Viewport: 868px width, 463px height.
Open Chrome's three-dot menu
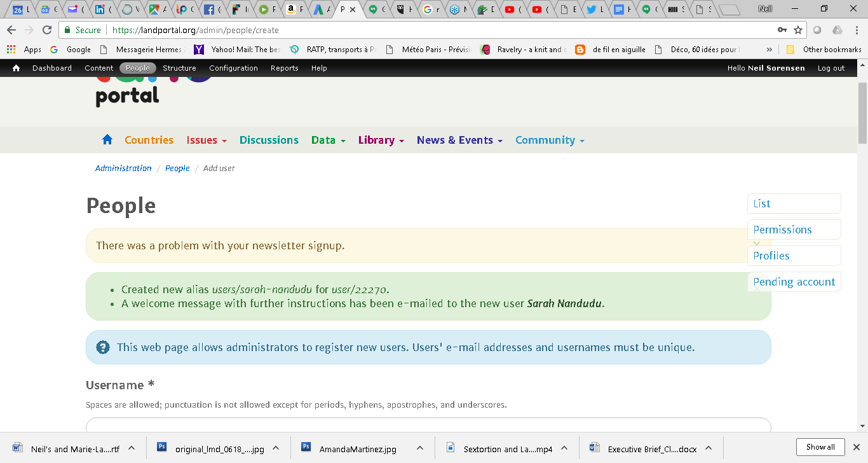tap(856, 29)
